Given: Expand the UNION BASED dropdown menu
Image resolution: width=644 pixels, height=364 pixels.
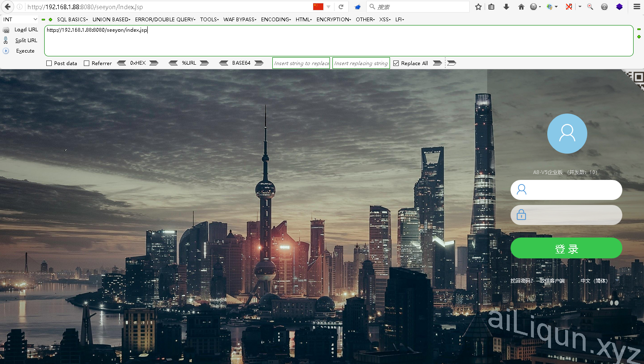Looking at the screenshot, I should [x=111, y=19].
